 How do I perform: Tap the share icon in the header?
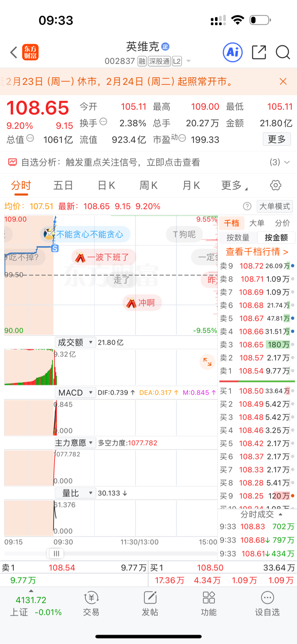coord(259,52)
